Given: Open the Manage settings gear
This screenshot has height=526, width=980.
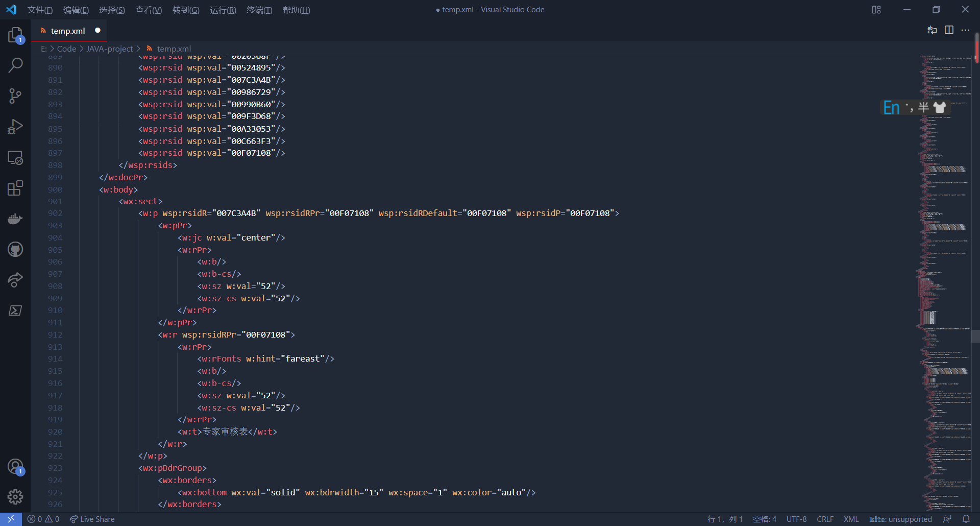Looking at the screenshot, I should (15, 496).
